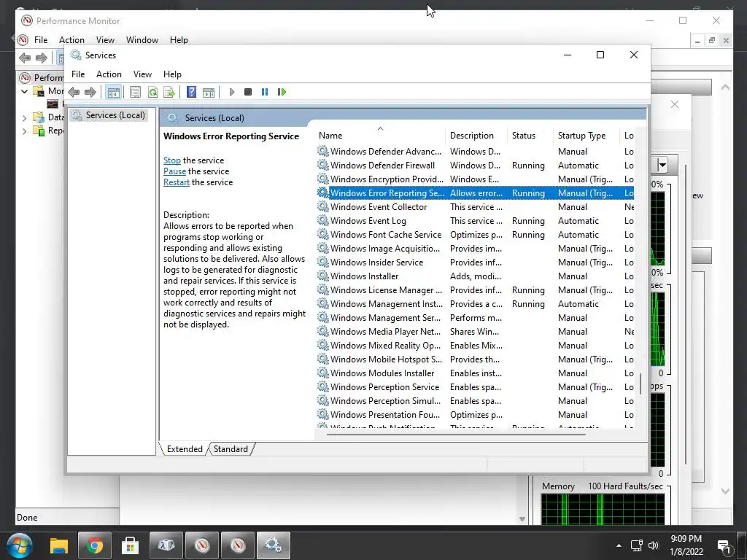747x560 pixels.
Task: Select Windows Event Collector service
Action: click(475, 206)
